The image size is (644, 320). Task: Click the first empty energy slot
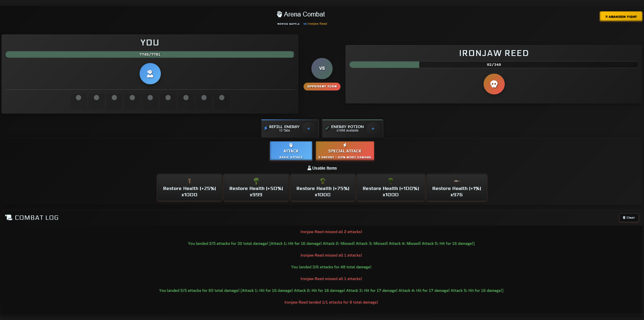coord(78,98)
